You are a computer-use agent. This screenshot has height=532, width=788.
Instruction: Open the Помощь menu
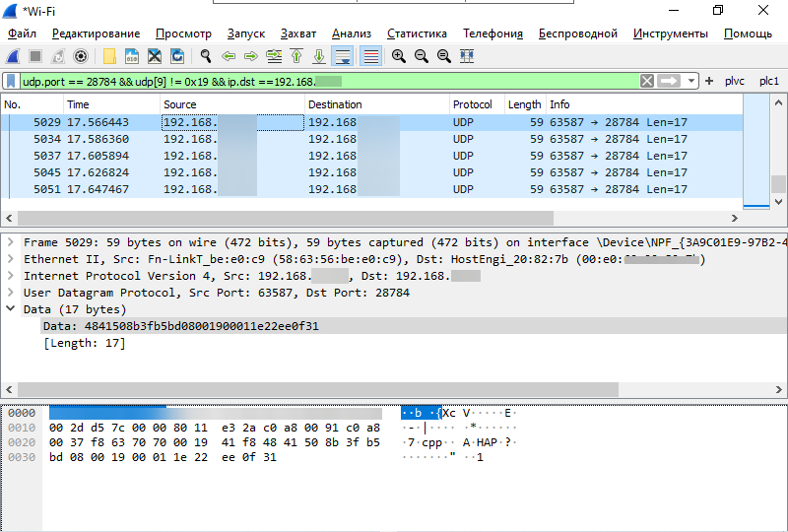(748, 33)
